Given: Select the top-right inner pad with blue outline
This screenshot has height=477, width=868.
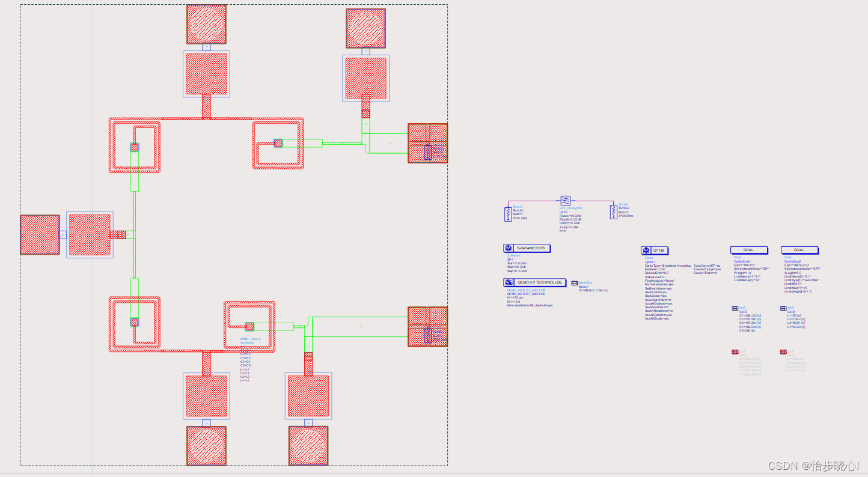Looking at the screenshot, I should [x=366, y=78].
